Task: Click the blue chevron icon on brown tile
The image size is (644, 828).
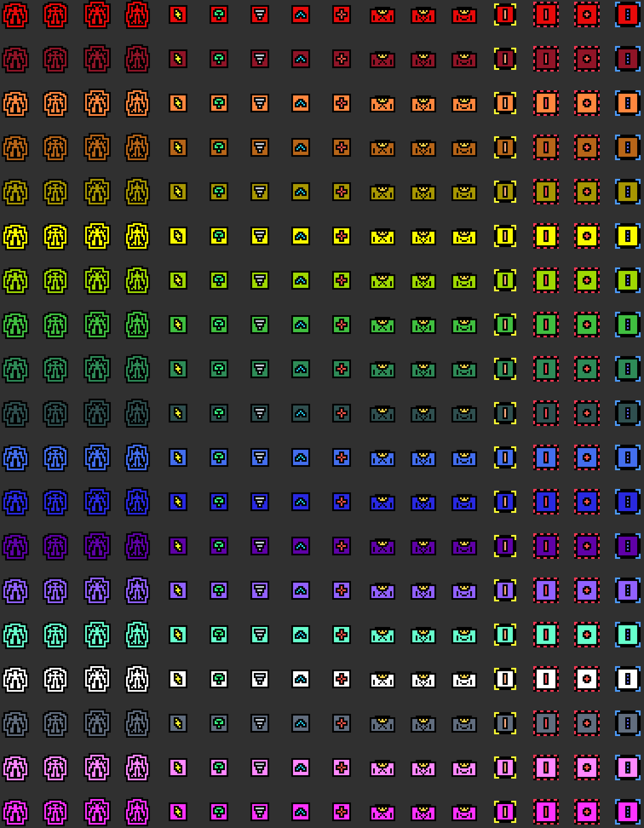Action: (x=301, y=148)
